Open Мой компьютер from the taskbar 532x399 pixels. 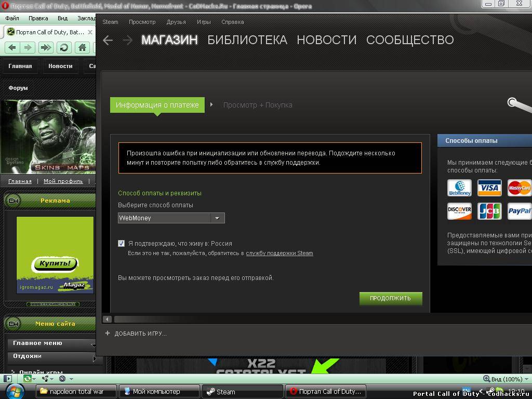tap(159, 391)
